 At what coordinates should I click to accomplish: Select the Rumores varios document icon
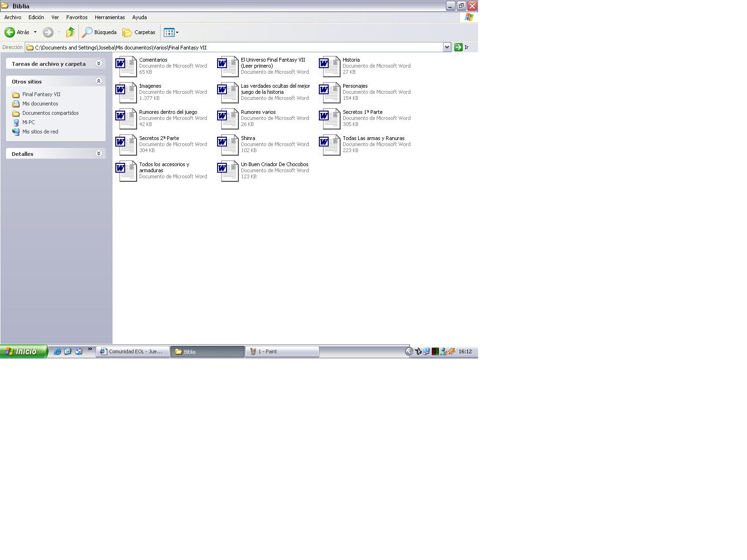[x=228, y=119]
